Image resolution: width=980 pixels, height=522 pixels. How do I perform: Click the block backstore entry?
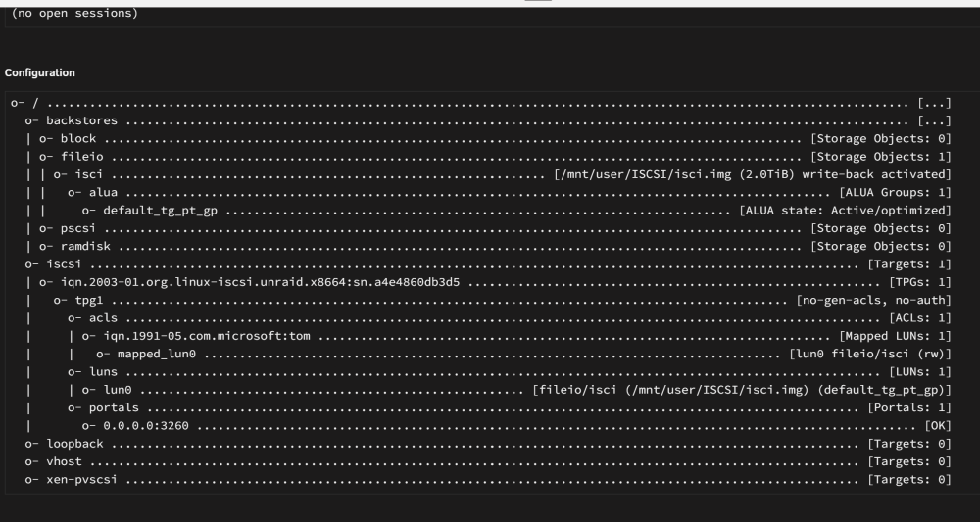click(78, 139)
